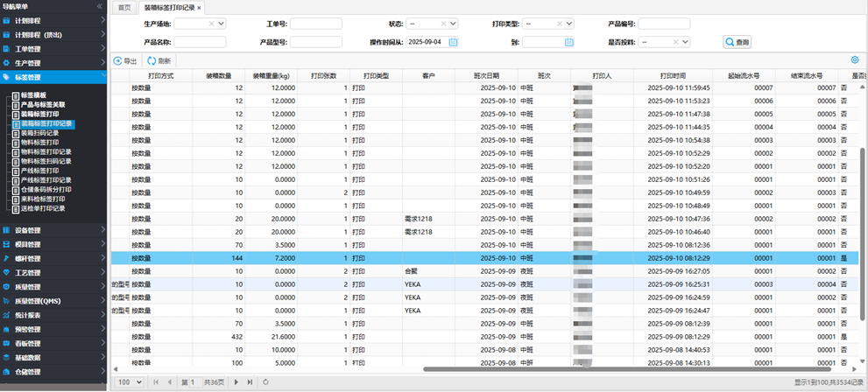Click the pager reload icon at the bottom
This screenshot has height=392, width=868.
point(265,382)
